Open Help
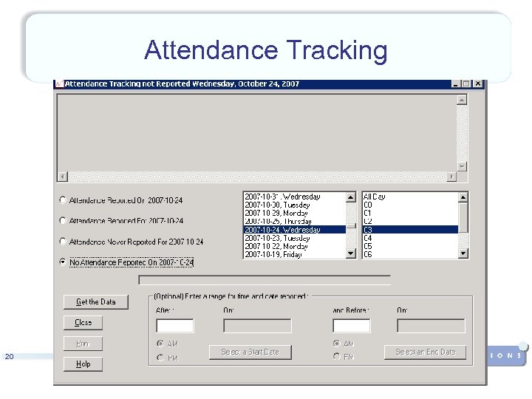The height and width of the screenshot is (399, 532). [83, 364]
